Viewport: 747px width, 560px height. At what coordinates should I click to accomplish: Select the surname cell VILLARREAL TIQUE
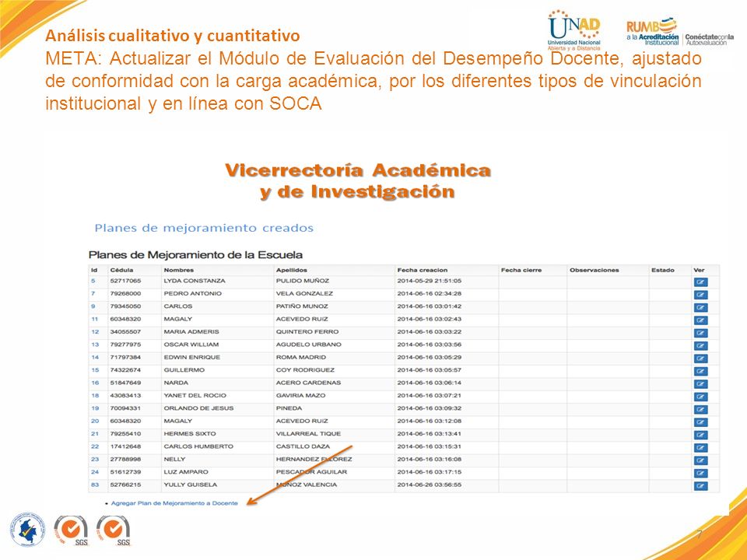click(308, 434)
